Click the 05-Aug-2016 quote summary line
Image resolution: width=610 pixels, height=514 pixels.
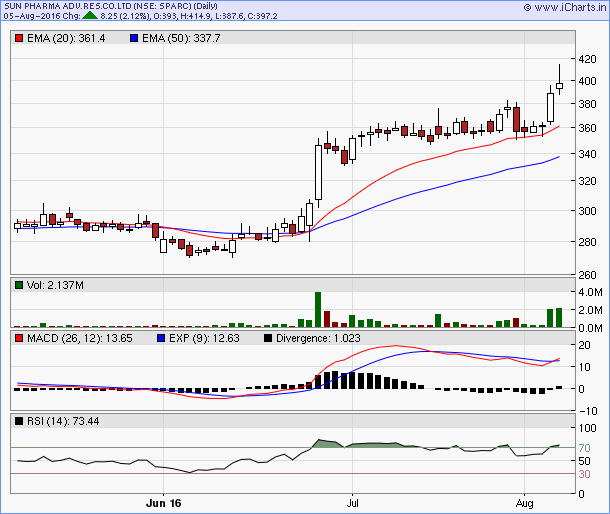[x=140, y=16]
